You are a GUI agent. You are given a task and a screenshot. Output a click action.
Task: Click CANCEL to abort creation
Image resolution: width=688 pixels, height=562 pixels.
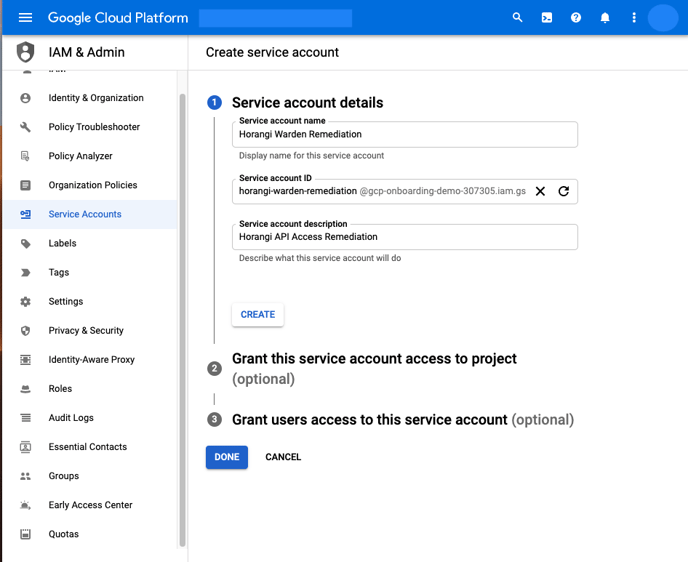click(x=283, y=457)
